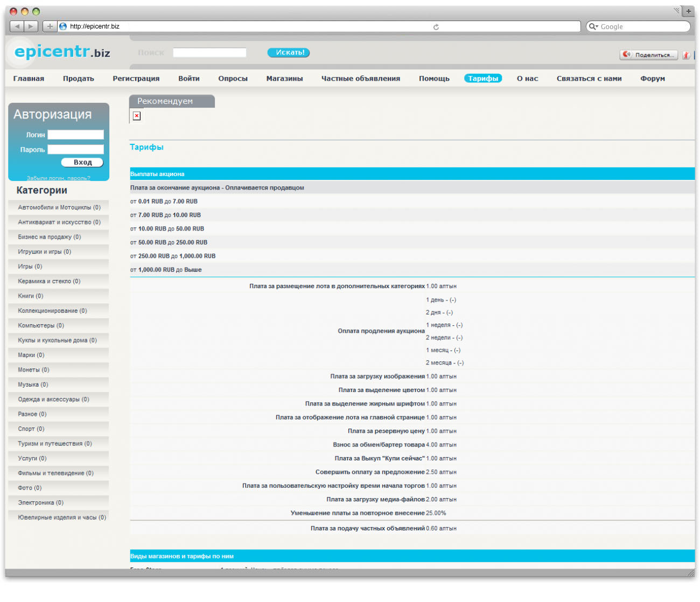The height and width of the screenshot is (602, 700).
Task: Select the highlighted Тарифы menu item
Action: click(x=483, y=79)
